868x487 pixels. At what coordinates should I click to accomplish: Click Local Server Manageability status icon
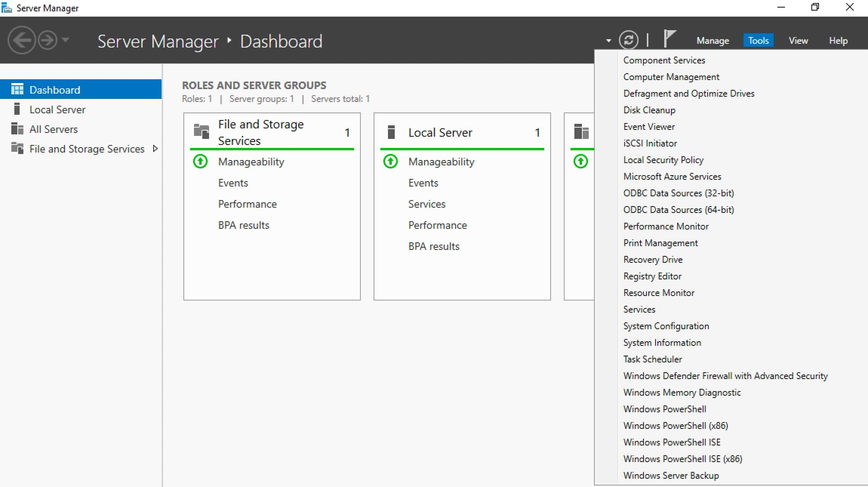point(391,161)
